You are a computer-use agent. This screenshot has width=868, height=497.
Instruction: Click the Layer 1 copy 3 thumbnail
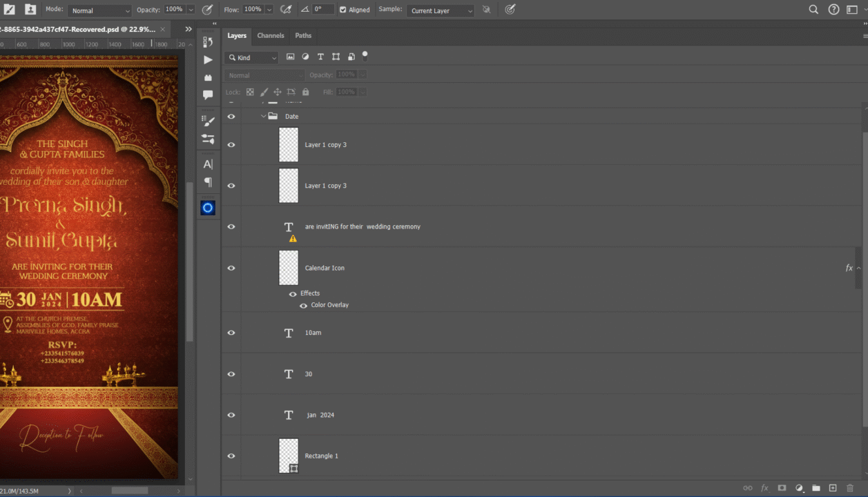[x=289, y=144]
